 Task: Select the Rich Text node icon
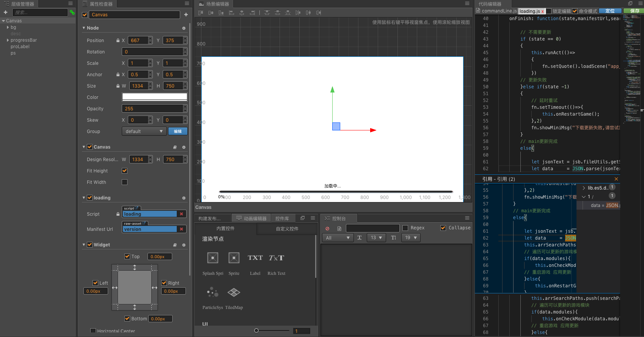pyautogui.click(x=276, y=258)
